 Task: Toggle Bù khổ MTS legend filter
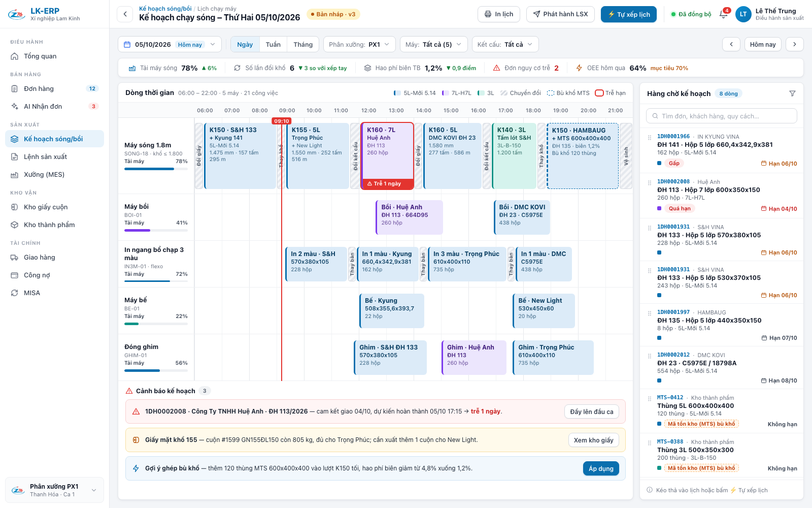[x=568, y=93]
